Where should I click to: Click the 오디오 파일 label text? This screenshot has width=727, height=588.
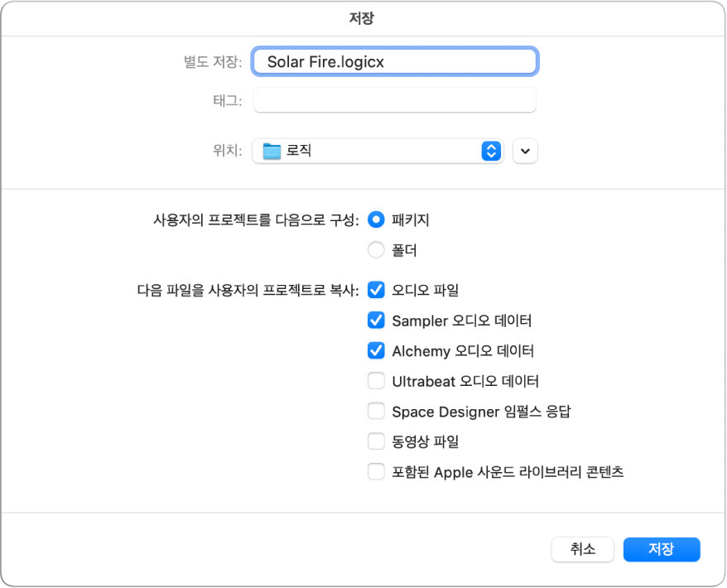pyautogui.click(x=426, y=290)
